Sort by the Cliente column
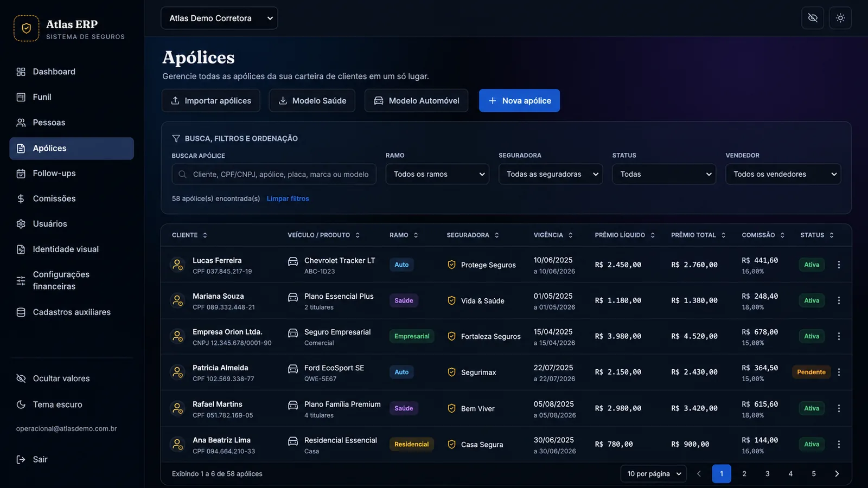868x488 pixels. point(189,235)
